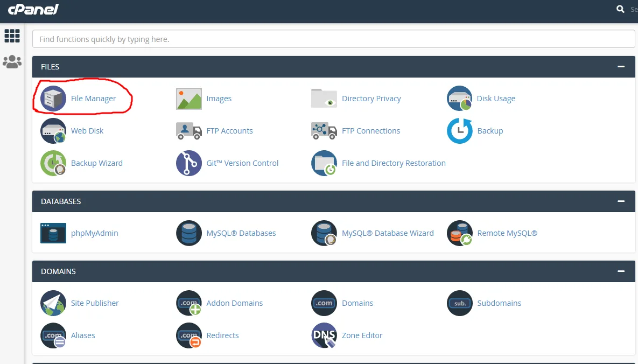
Task: Click the Images icon
Action: [189, 99]
